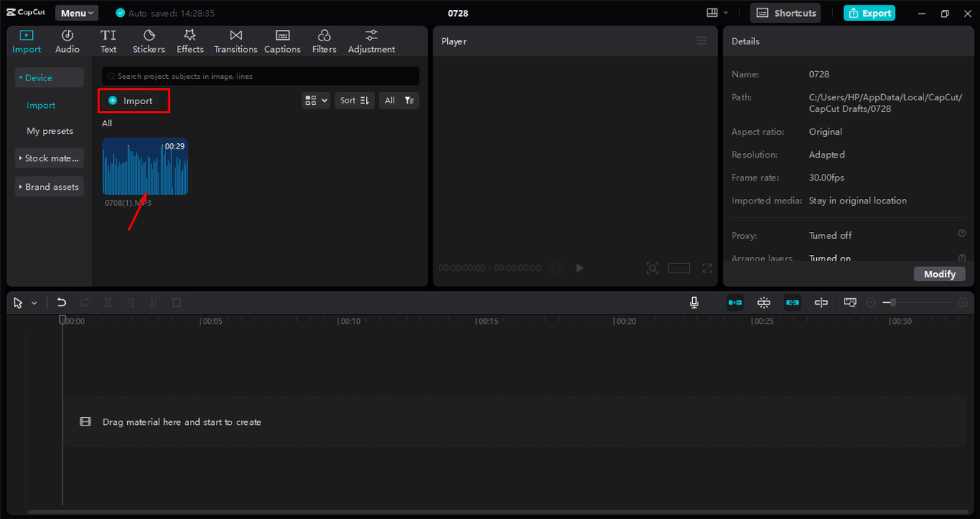Toggle preview axis
Viewport: 980px width, 519px height.
[822, 302]
